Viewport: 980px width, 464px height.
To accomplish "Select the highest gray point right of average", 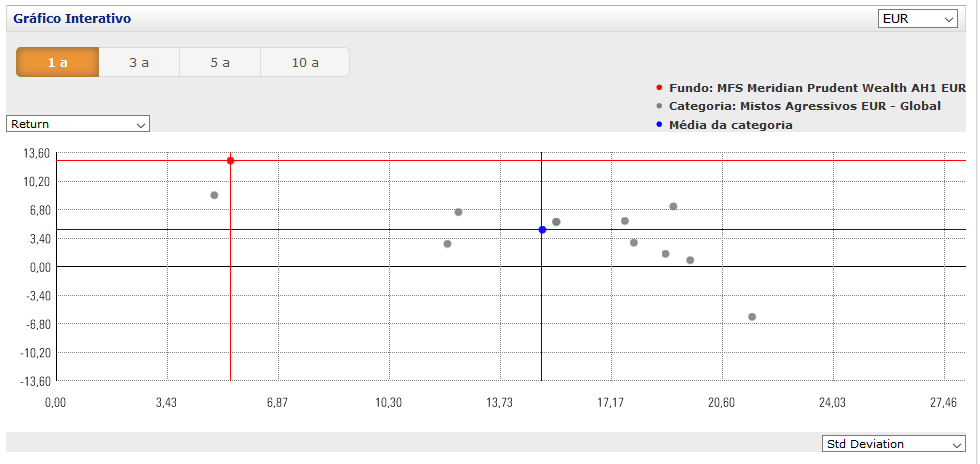I will (x=673, y=206).
